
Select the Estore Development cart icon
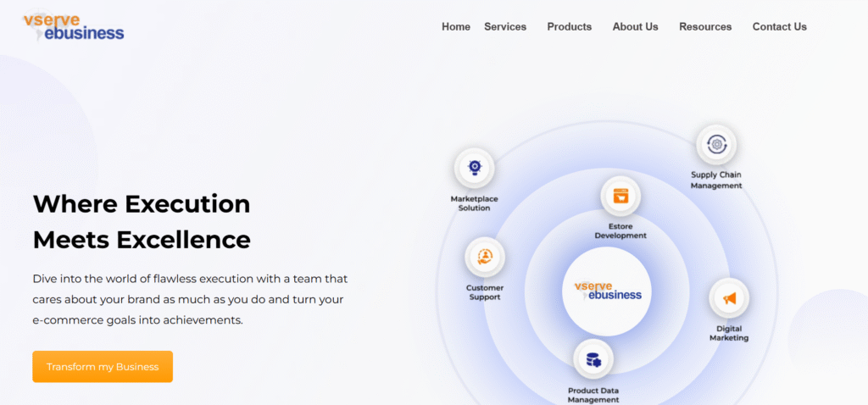[x=620, y=197]
